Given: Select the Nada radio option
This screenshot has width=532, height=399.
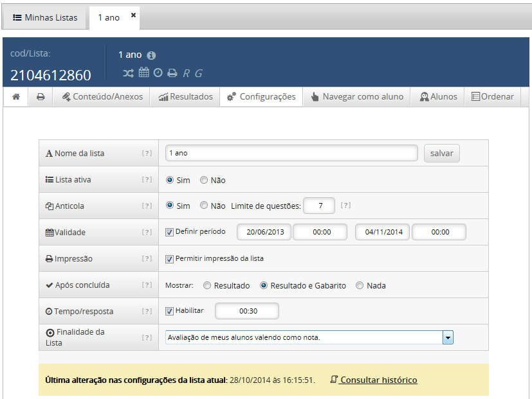Looking at the screenshot, I should 360,285.
